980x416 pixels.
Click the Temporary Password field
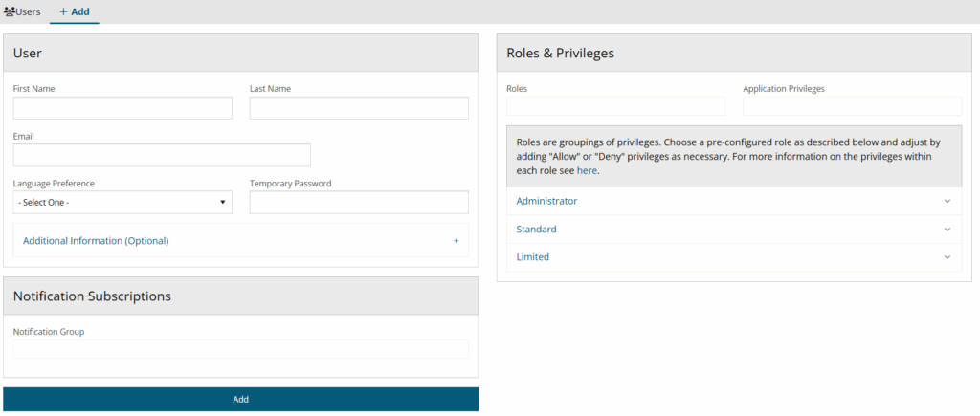pyautogui.click(x=359, y=203)
